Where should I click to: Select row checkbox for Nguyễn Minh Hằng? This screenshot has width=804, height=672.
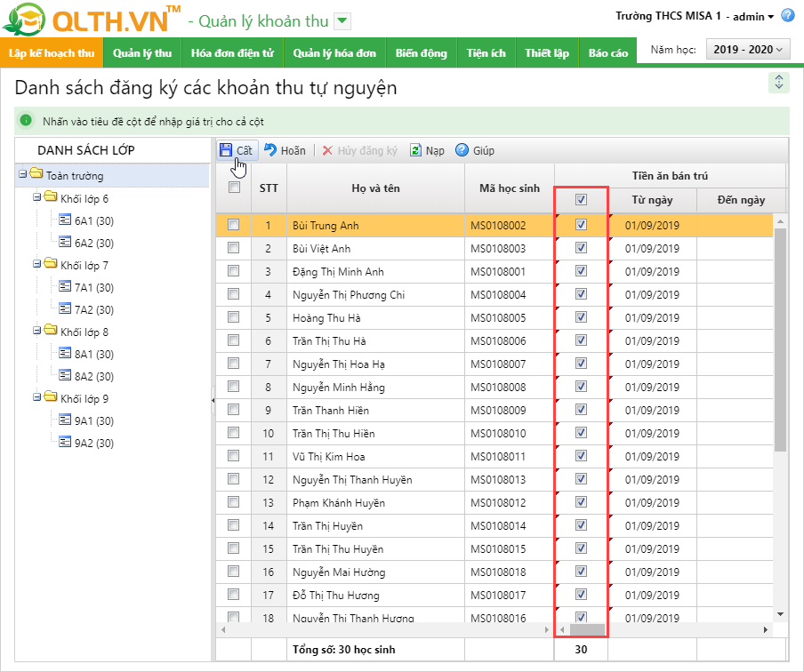pos(234,386)
